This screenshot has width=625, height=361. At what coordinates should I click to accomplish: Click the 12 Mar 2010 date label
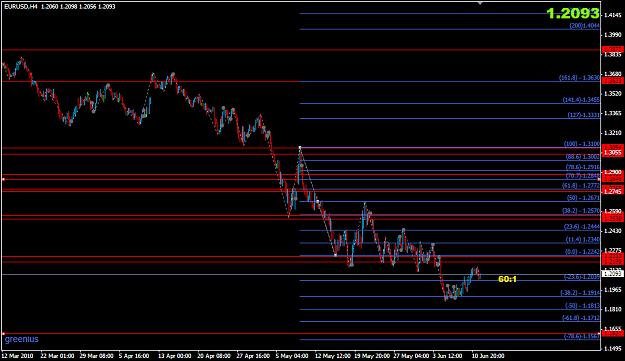(x=18, y=356)
